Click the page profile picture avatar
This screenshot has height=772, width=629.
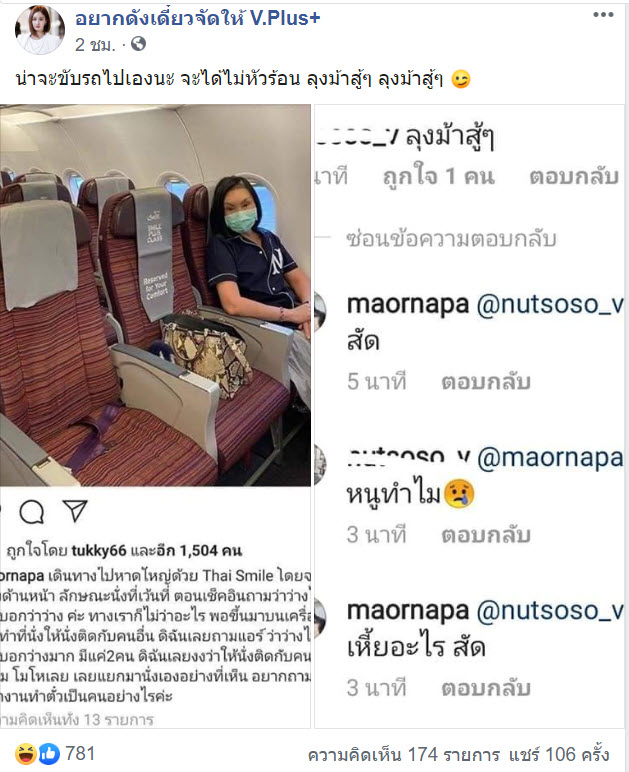[39, 30]
